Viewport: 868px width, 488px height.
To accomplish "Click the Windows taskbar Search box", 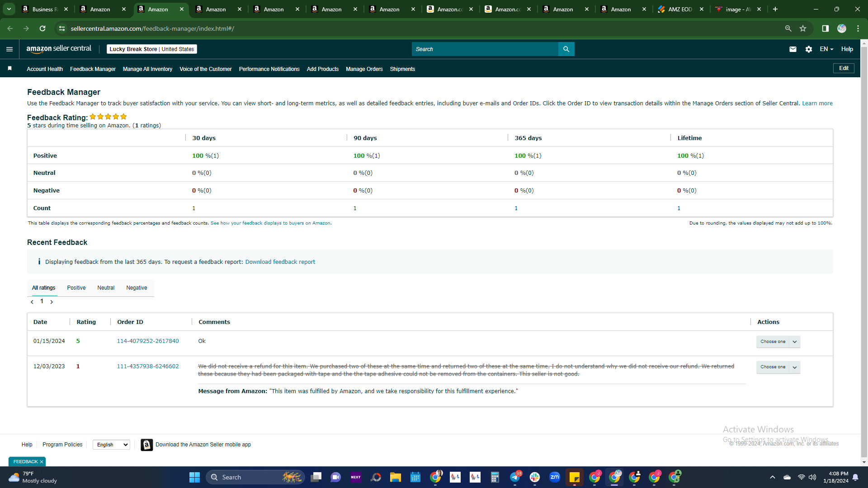I will (x=255, y=478).
